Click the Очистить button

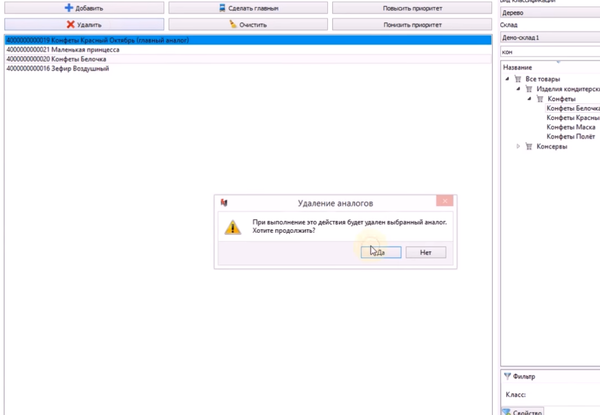pos(248,24)
